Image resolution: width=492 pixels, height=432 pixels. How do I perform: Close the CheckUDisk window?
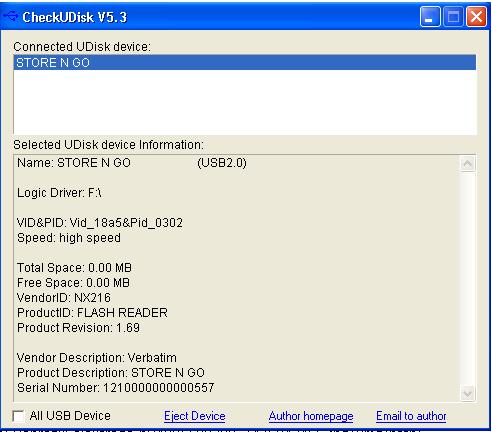[x=476, y=16]
